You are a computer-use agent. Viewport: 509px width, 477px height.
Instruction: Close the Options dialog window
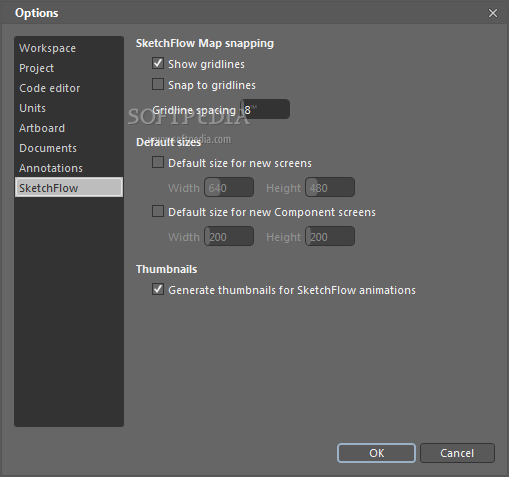pos(493,13)
